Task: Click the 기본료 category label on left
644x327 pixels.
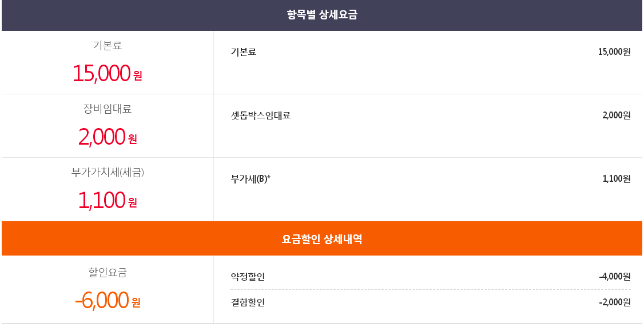Action: 108,46
